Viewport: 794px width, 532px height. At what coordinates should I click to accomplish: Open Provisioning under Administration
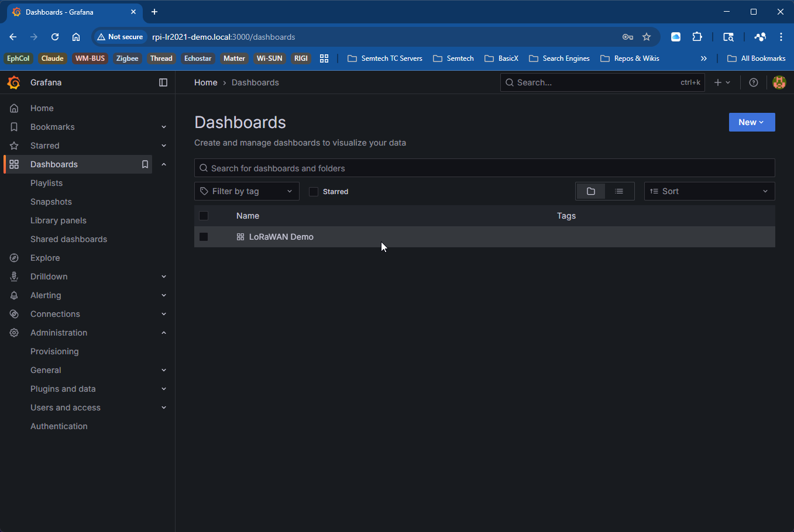[54, 351]
